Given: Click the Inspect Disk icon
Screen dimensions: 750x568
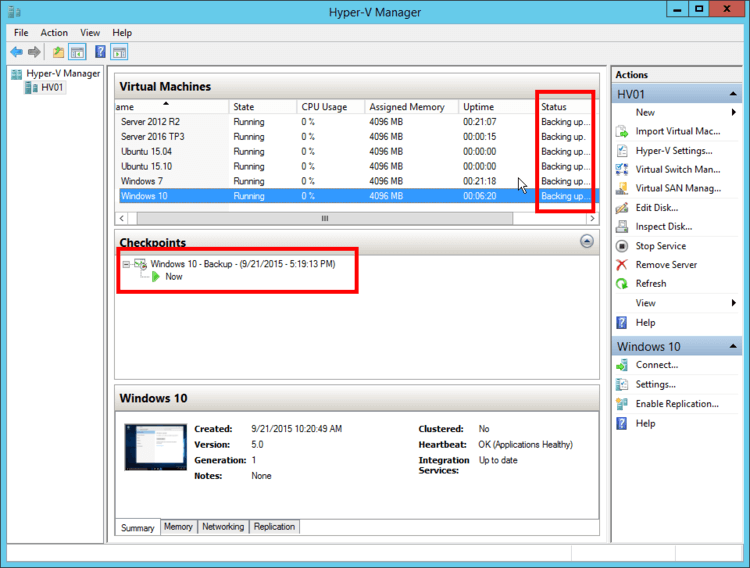Looking at the screenshot, I should click(622, 227).
